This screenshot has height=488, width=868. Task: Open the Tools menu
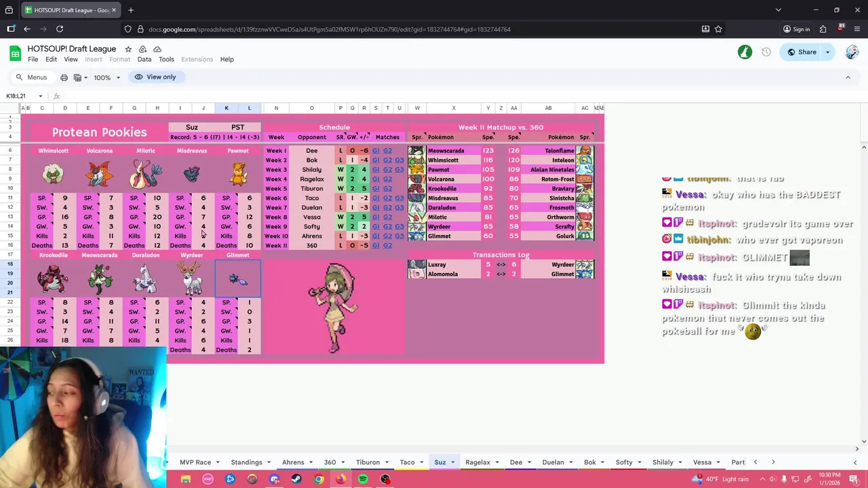point(166,60)
